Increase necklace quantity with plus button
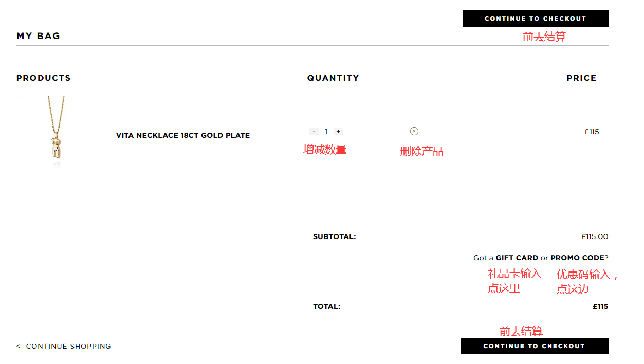 [338, 132]
